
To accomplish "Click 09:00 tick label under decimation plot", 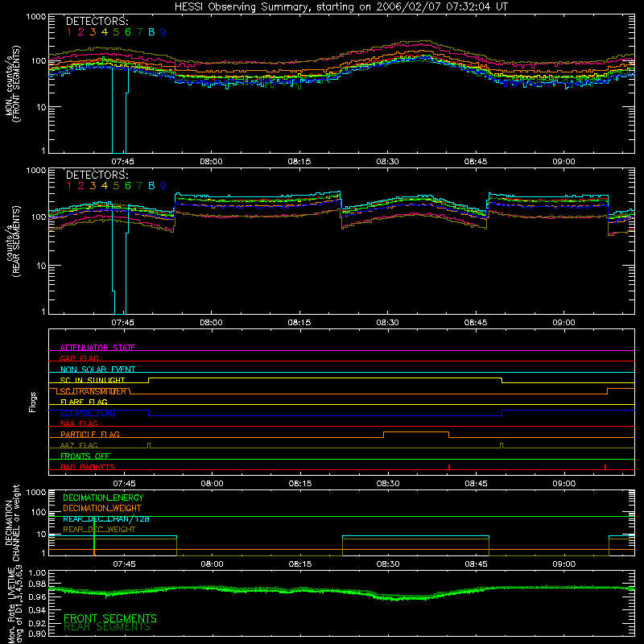I will (564, 564).
